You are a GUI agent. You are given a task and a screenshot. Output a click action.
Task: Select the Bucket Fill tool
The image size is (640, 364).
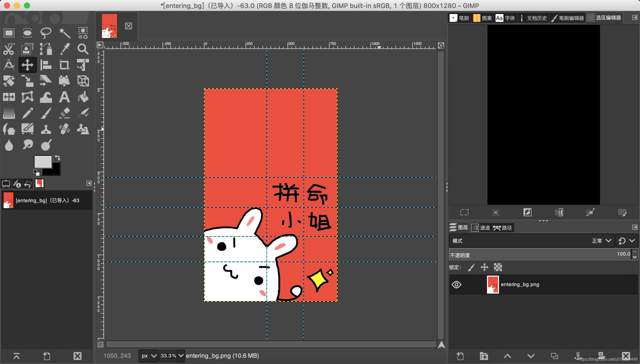[83, 97]
